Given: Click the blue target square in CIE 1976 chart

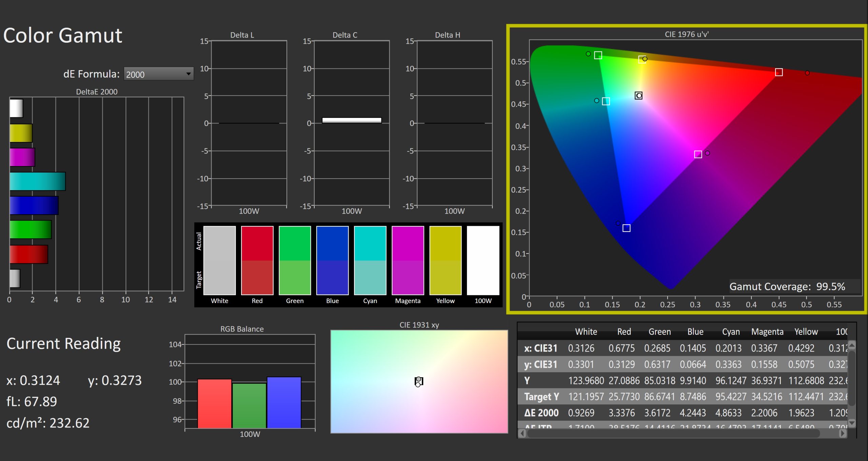Looking at the screenshot, I should [626, 228].
